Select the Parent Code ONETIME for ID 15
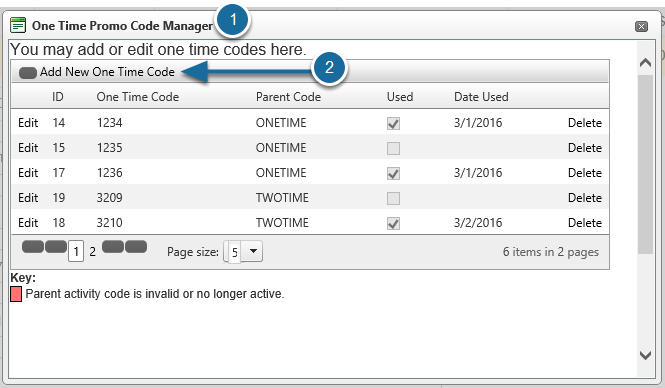The width and height of the screenshot is (665, 388). pos(281,148)
